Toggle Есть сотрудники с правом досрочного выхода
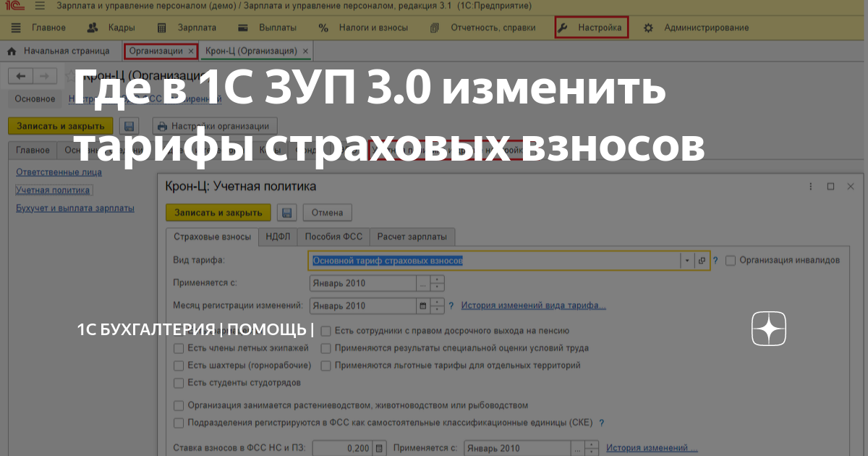 (x=326, y=331)
